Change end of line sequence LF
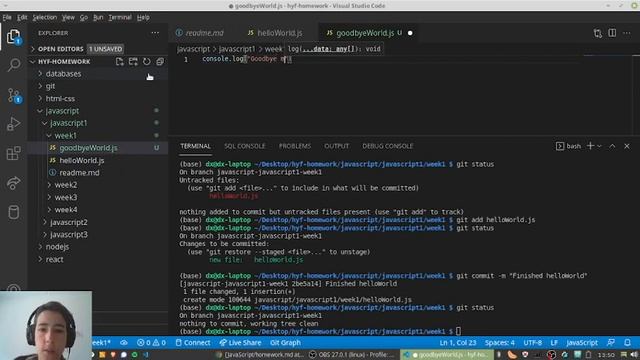Image resolution: width=640 pixels, height=360 pixels. click(x=554, y=343)
